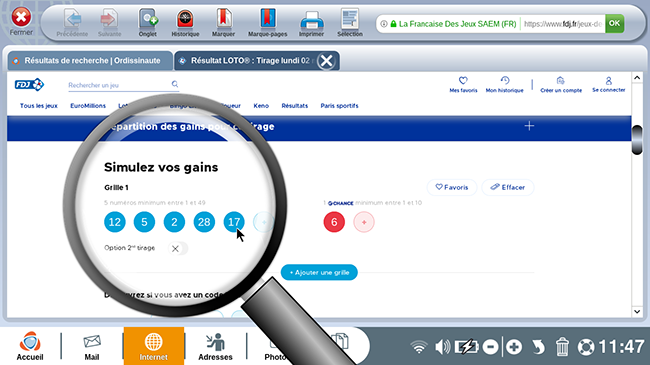Click the Effacer button

508,187
